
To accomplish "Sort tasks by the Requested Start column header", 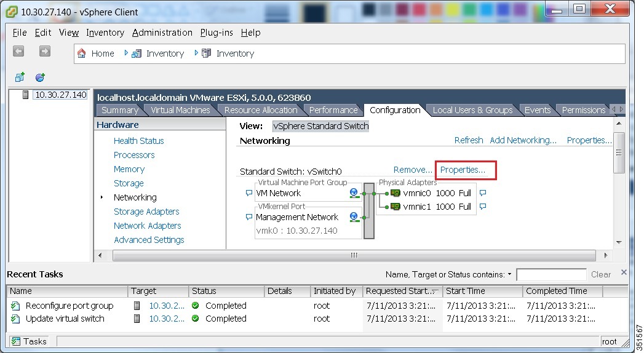I will pos(402,291).
